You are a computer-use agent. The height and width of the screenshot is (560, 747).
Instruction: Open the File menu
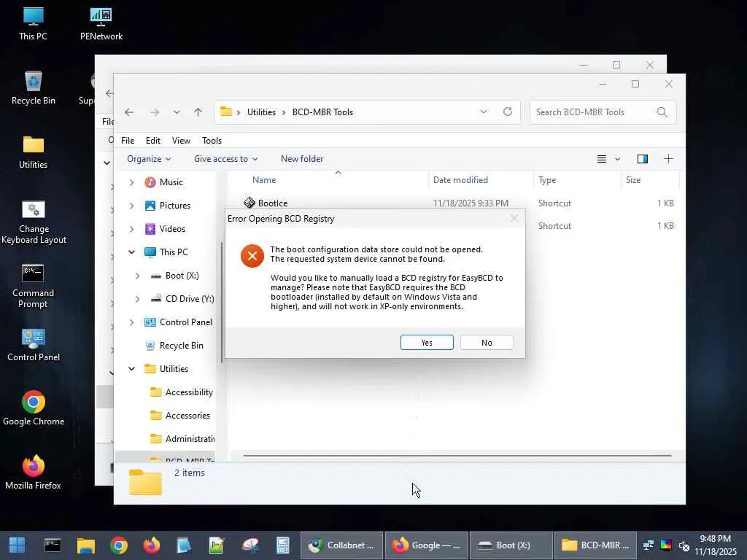pyautogui.click(x=128, y=141)
